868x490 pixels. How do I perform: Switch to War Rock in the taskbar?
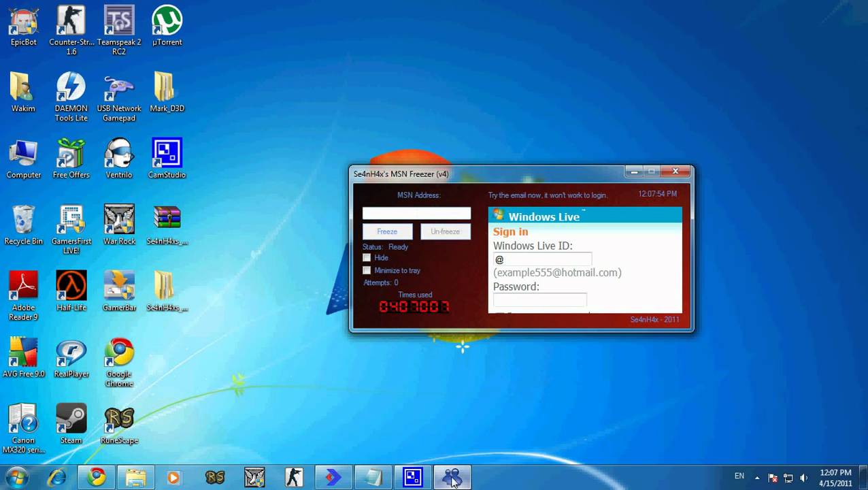coord(254,477)
